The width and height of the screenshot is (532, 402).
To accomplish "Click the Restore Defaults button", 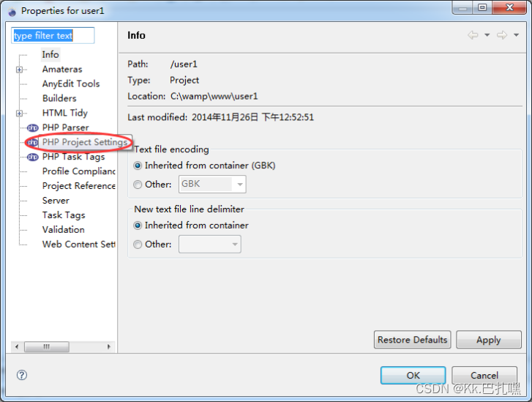I will (412, 340).
